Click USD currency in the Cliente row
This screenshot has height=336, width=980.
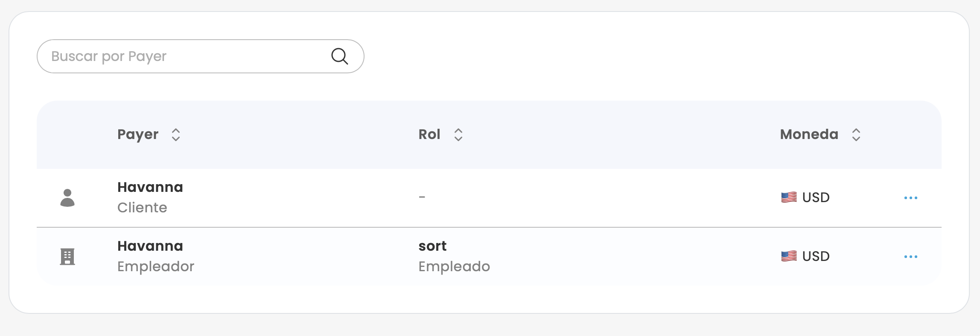816,197
